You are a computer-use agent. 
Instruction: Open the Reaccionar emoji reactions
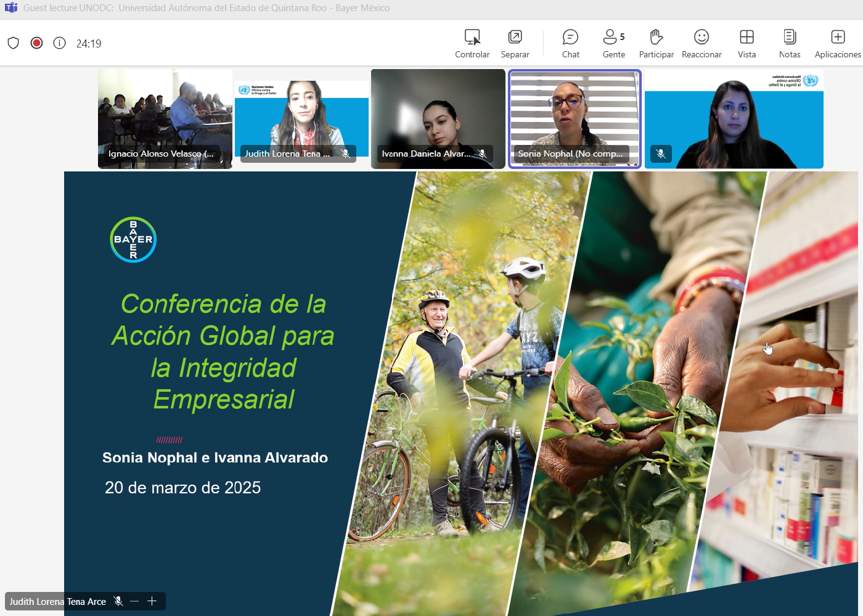pyautogui.click(x=701, y=44)
